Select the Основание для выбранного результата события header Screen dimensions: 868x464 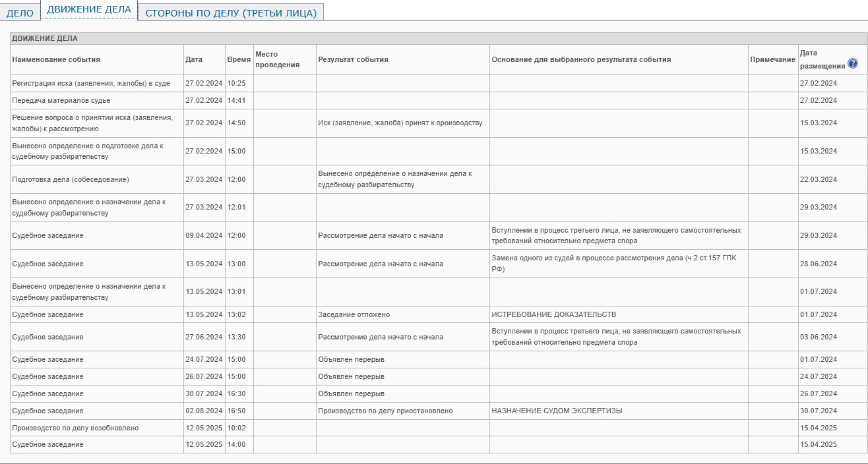(580, 59)
